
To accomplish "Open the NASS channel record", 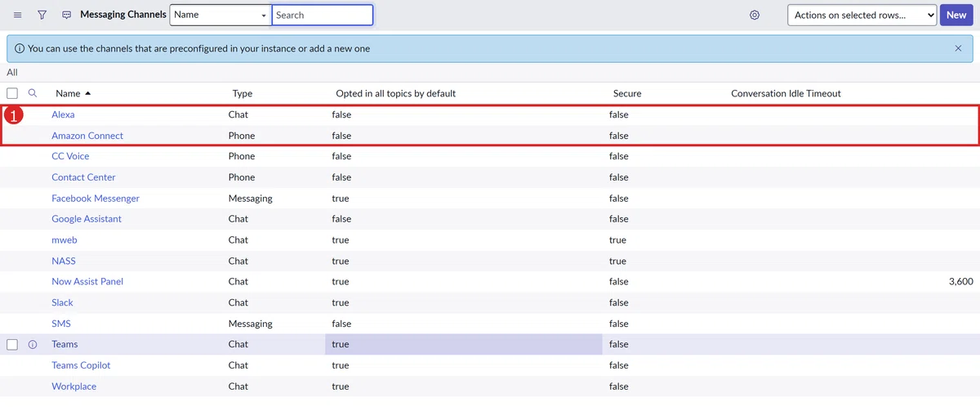I will [x=64, y=262].
